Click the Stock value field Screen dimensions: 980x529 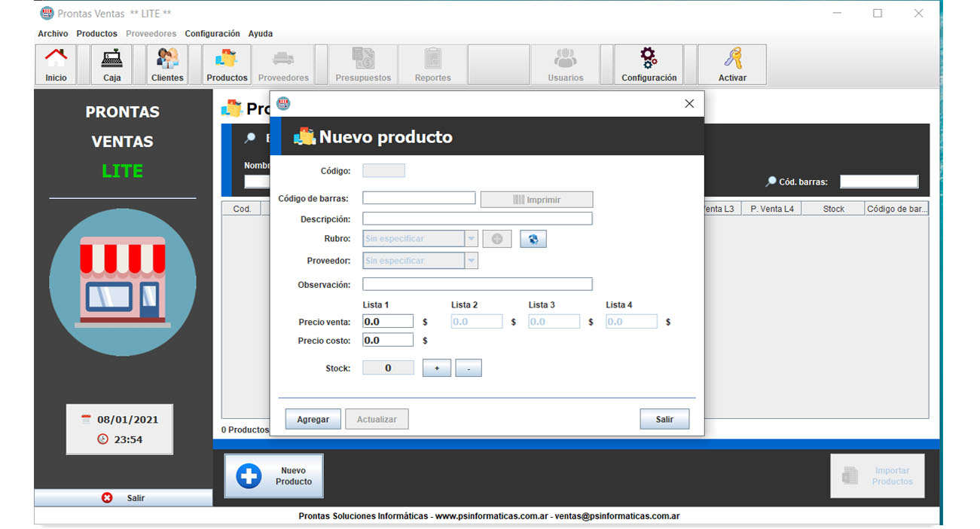[389, 368]
